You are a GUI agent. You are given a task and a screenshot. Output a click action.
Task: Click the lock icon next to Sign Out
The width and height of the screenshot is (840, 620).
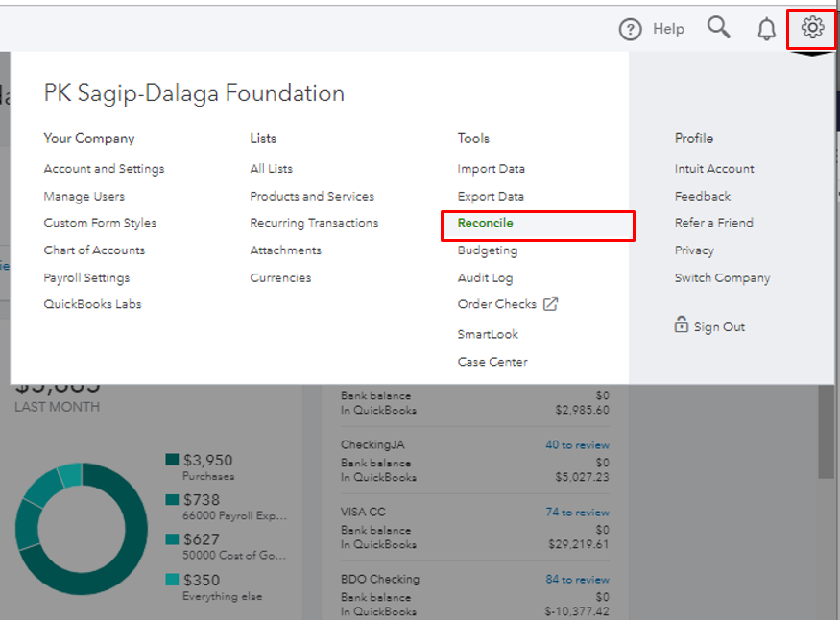pos(682,325)
